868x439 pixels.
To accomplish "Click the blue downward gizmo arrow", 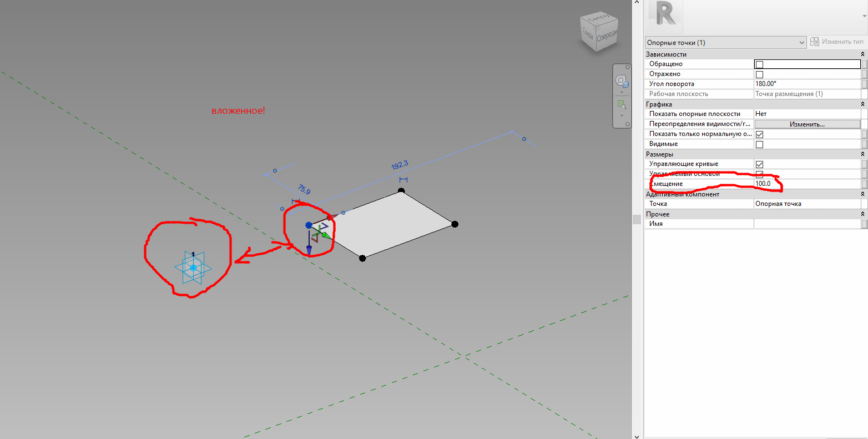I will click(x=309, y=250).
